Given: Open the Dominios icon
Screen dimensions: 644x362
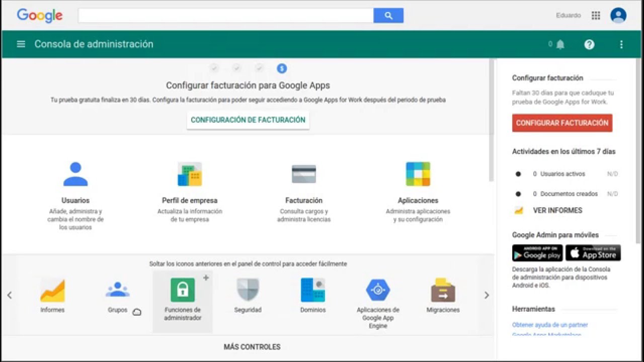Looking at the screenshot, I should [x=313, y=290].
